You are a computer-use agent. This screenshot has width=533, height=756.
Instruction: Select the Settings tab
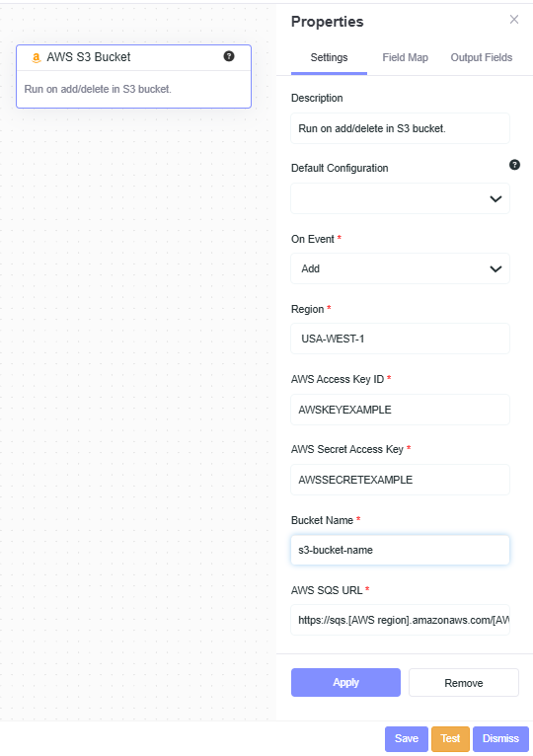[x=329, y=57]
